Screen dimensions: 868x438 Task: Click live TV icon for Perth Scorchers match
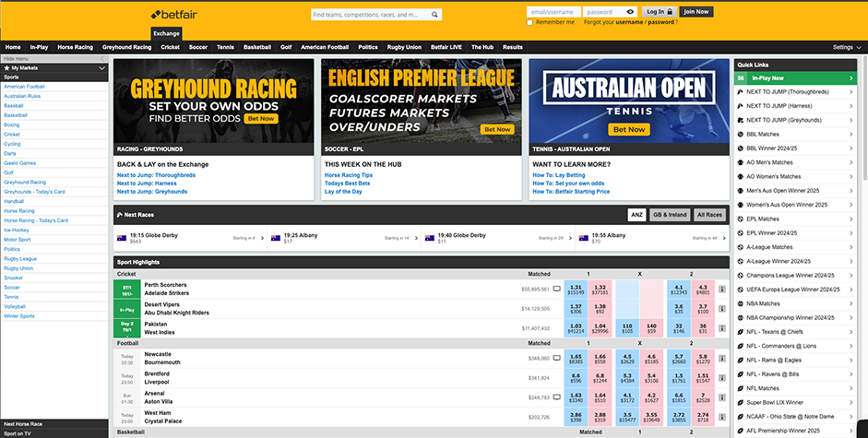[556, 289]
